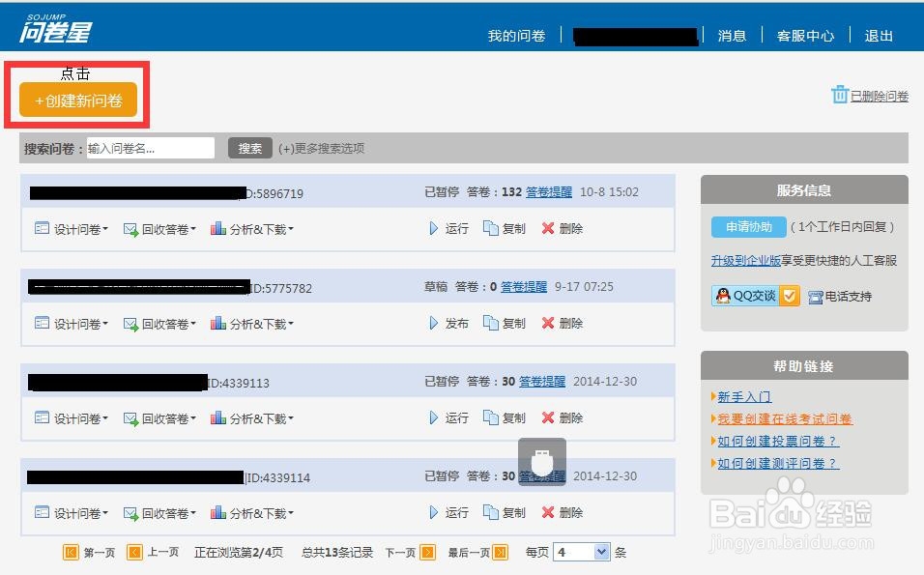Click the ID:5896719 survey title text
924x575 pixels.
coord(167,193)
